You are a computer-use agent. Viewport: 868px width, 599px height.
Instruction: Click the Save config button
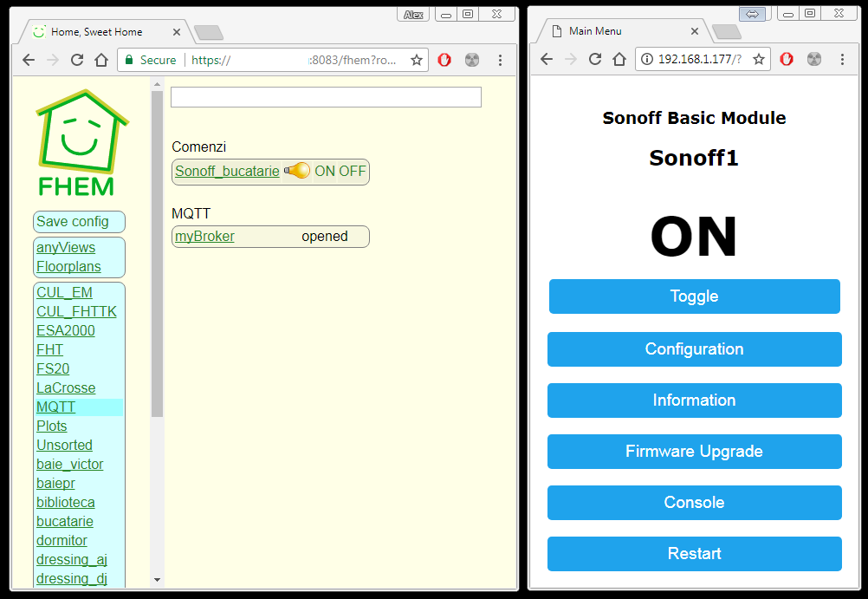[x=73, y=221]
